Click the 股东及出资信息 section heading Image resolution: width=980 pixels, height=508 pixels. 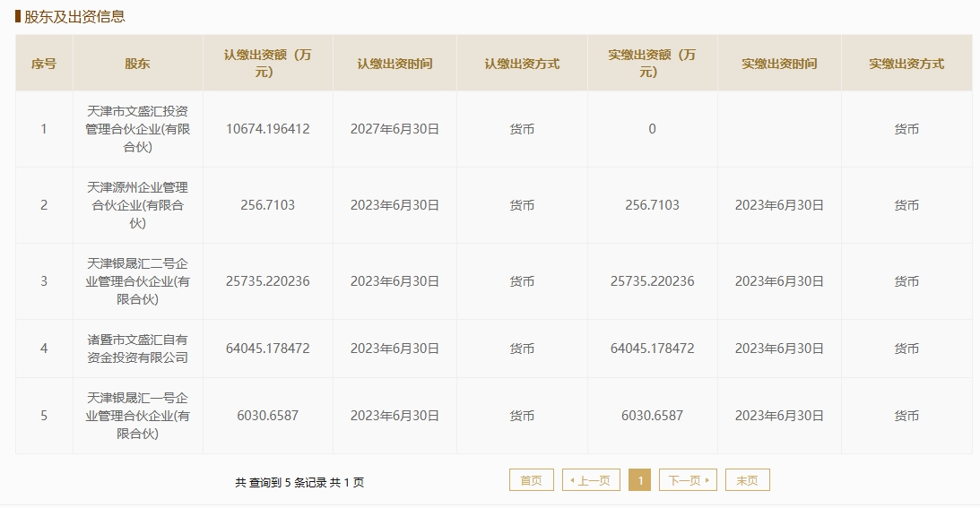coord(74,17)
